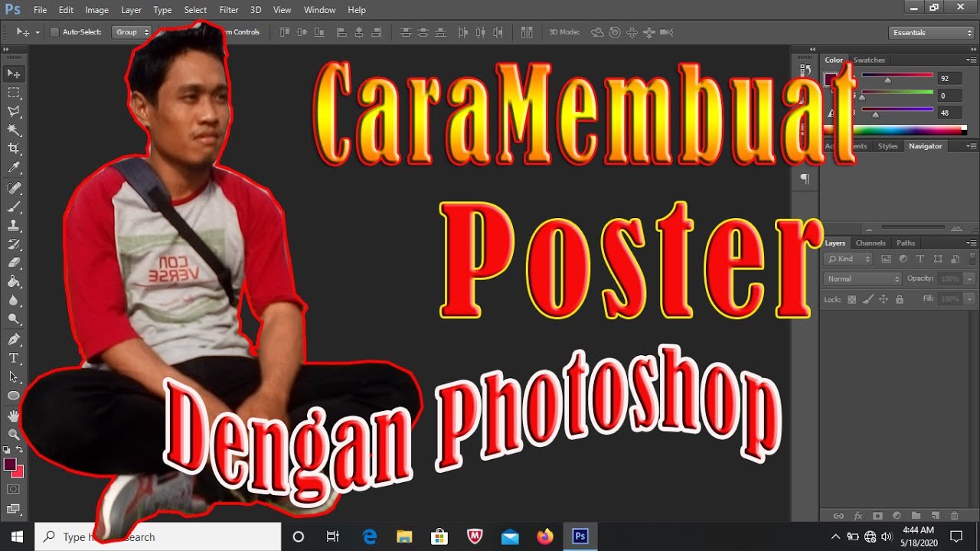Viewport: 980px width, 551px height.
Task: Open the Layers panel options menu
Action: coord(972,243)
